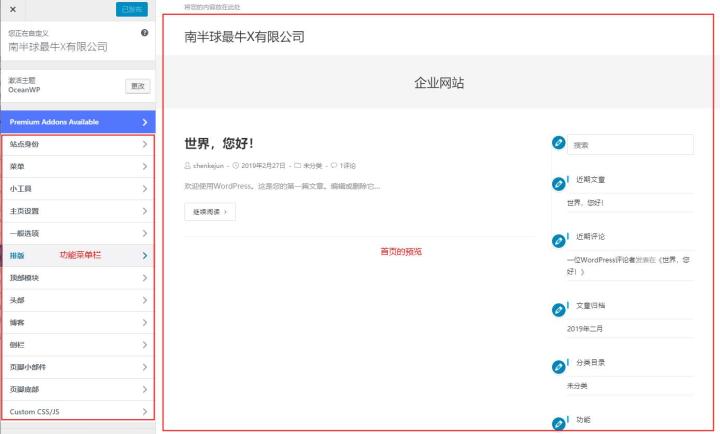Click the 继续阅读 continue reading button
The height and width of the screenshot is (434, 720).
[210, 212]
